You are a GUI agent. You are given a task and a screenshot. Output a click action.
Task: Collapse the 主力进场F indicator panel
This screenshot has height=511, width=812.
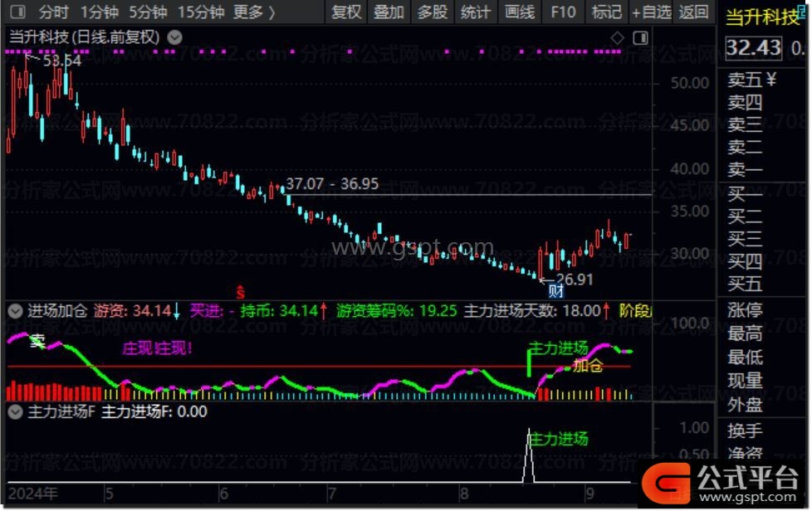point(16,411)
